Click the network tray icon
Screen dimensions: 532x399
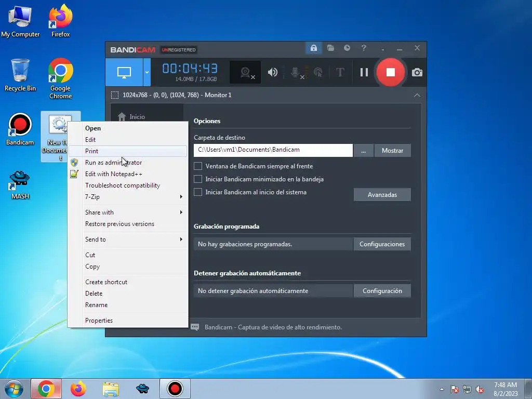pyautogui.click(x=467, y=389)
